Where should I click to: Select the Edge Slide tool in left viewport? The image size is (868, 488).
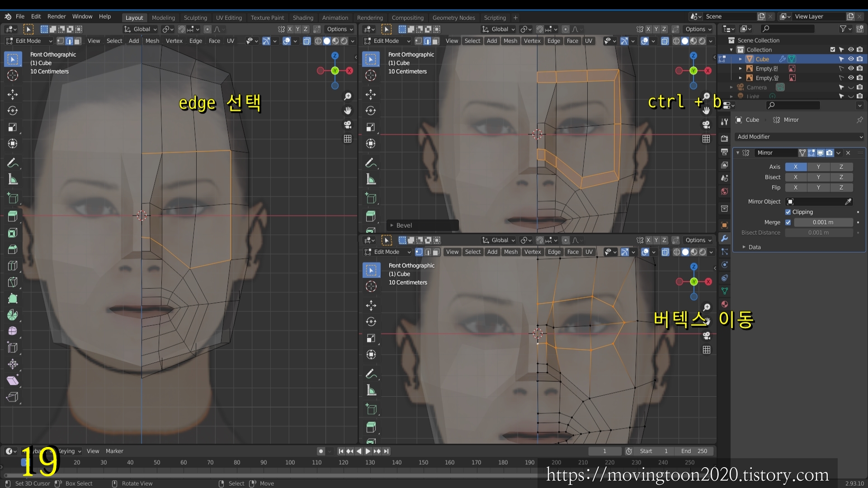[x=13, y=348]
